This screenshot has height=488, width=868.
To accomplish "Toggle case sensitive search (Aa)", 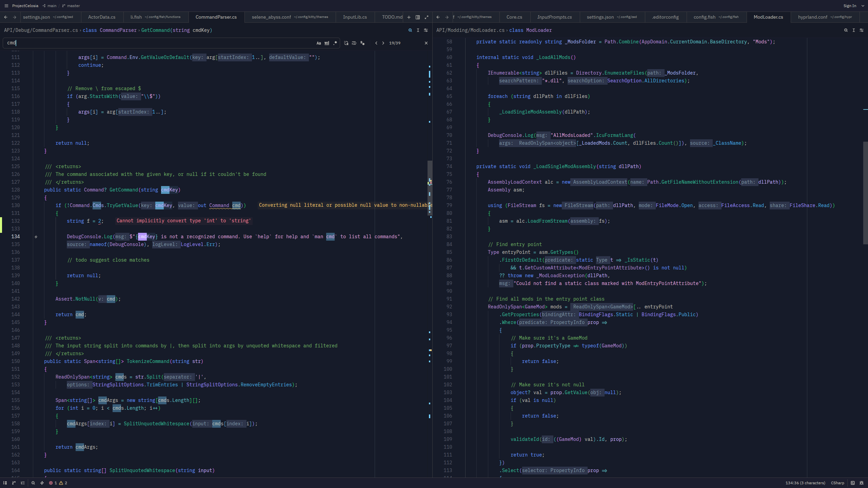I will tap(319, 43).
